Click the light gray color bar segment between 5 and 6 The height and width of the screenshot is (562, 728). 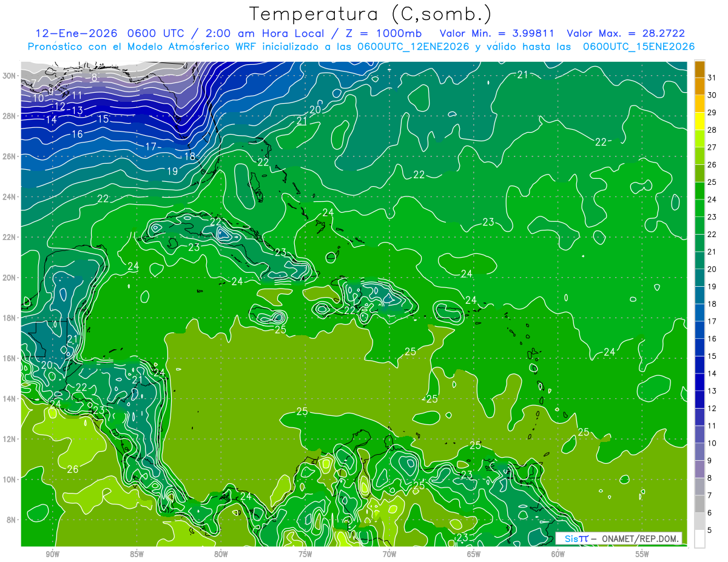point(699,521)
